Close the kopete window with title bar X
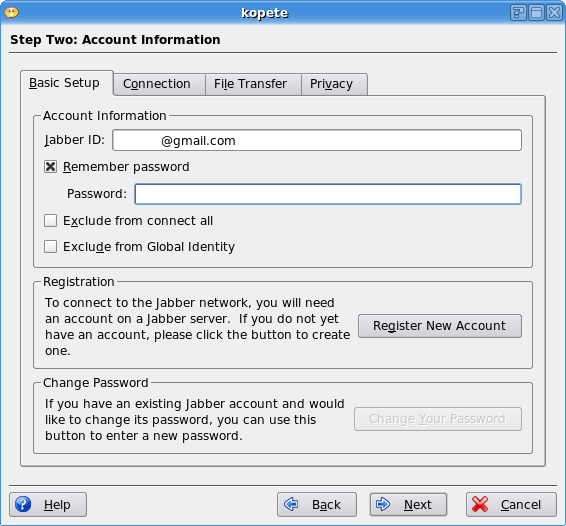Viewport: 566px width, 526px height. click(555, 13)
